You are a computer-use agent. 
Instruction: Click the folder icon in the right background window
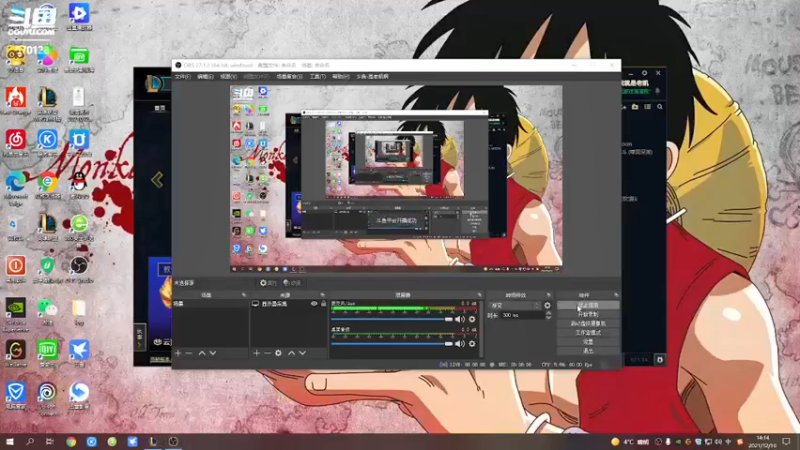point(635,107)
